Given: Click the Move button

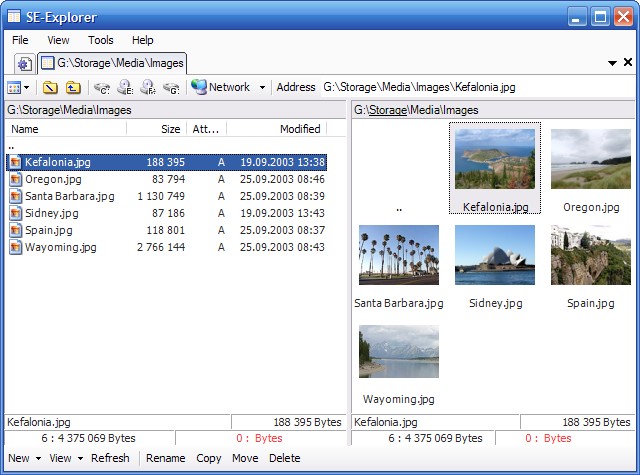Looking at the screenshot, I should click(x=245, y=458).
